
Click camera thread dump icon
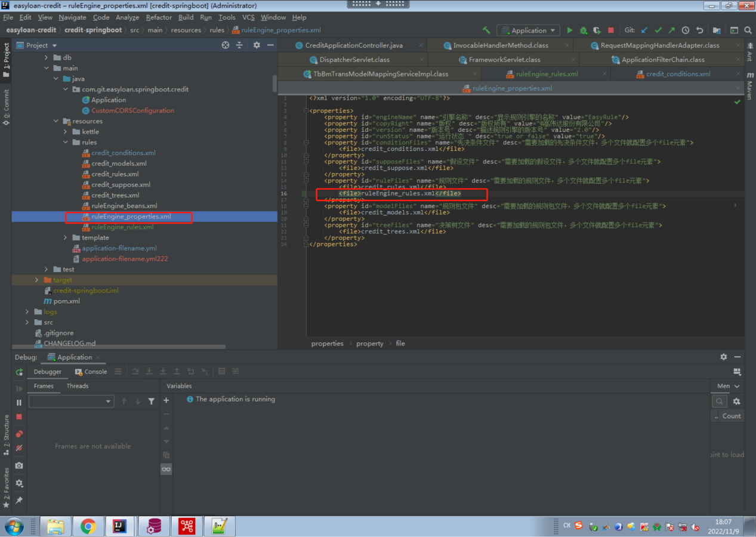(19, 465)
